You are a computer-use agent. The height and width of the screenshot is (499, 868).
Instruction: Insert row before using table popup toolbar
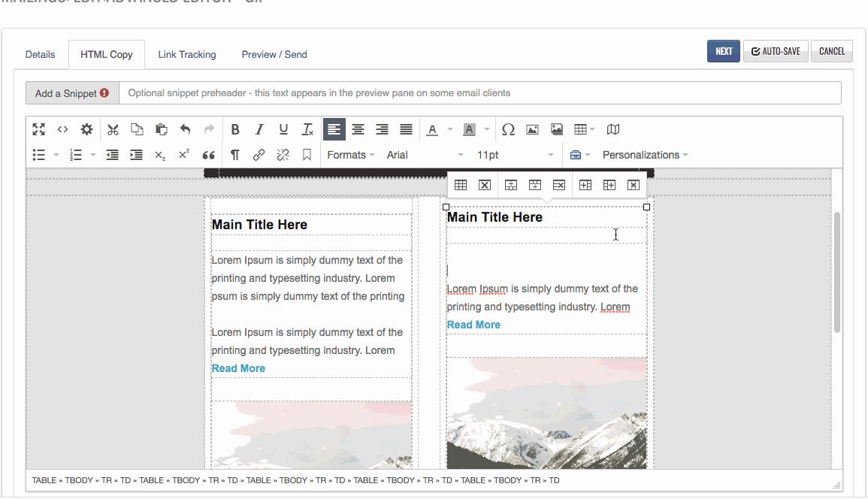(510, 185)
